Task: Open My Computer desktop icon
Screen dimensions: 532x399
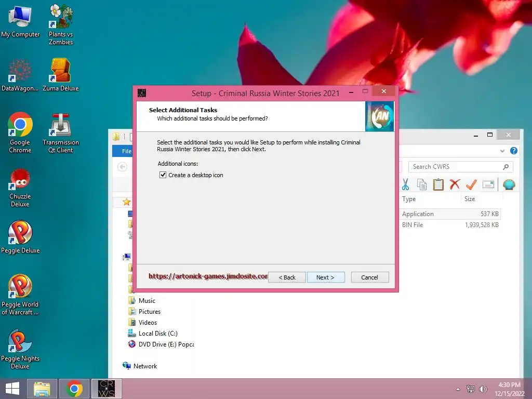Action: [20, 21]
